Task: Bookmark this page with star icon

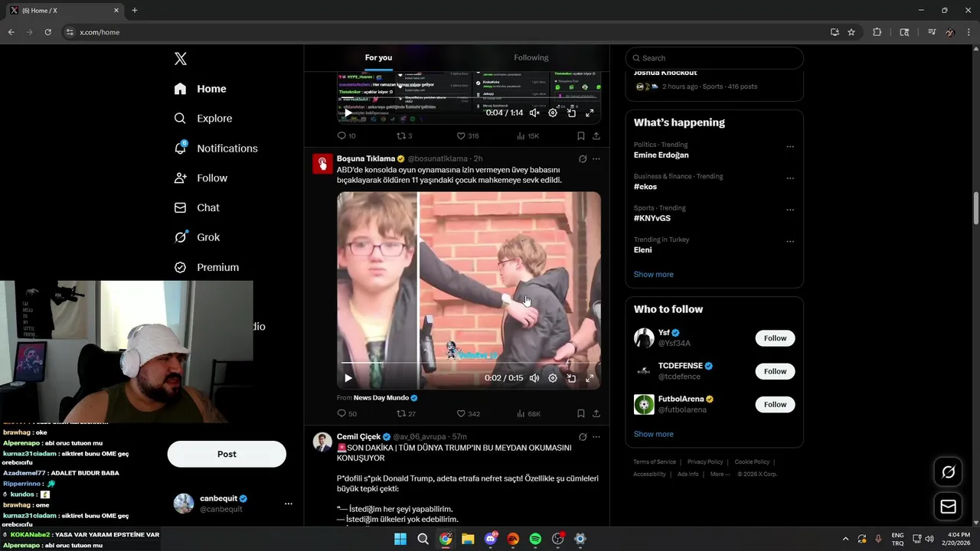Action: 851,32
